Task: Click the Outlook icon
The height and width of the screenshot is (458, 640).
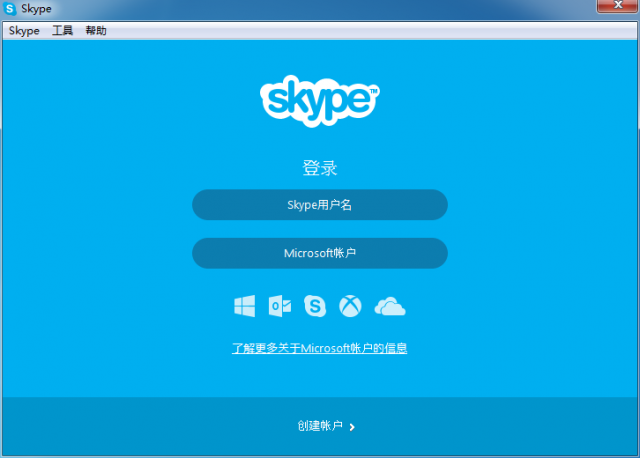Action: (280, 306)
